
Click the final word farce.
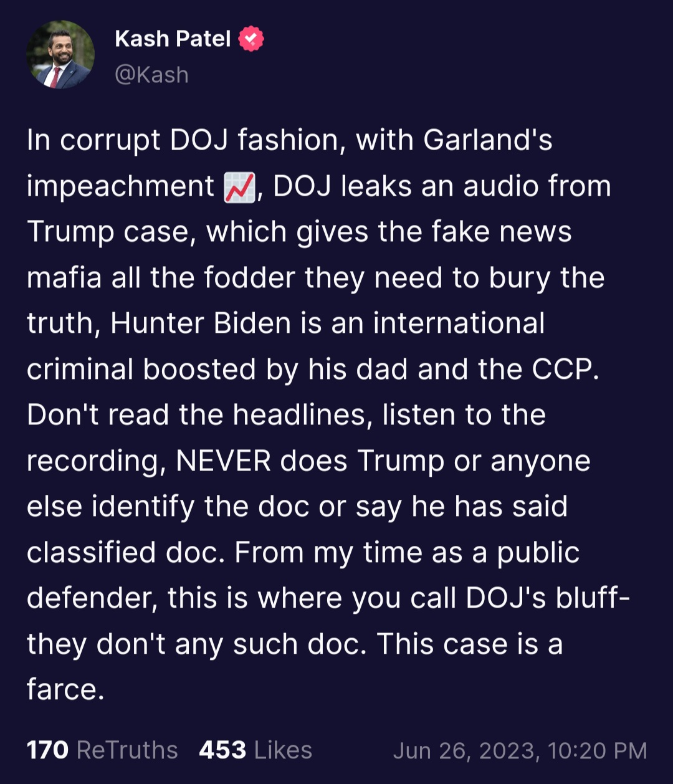click(65, 690)
